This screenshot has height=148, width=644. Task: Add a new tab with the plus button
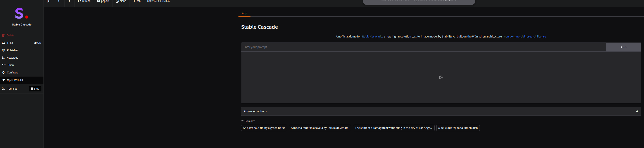click(x=137, y=1)
